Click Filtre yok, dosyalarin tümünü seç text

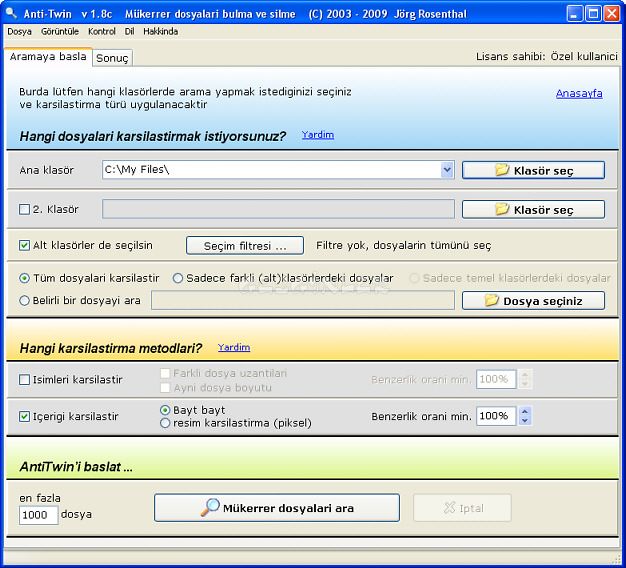(x=403, y=245)
